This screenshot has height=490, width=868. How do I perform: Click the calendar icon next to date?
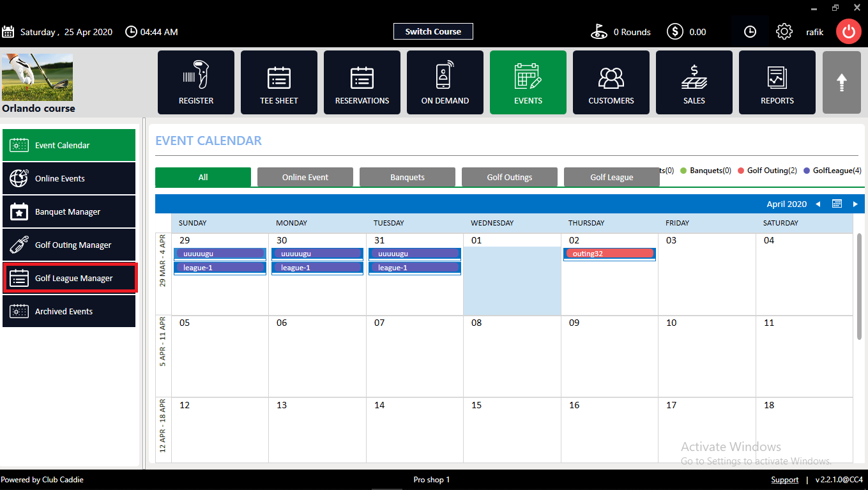(8, 32)
